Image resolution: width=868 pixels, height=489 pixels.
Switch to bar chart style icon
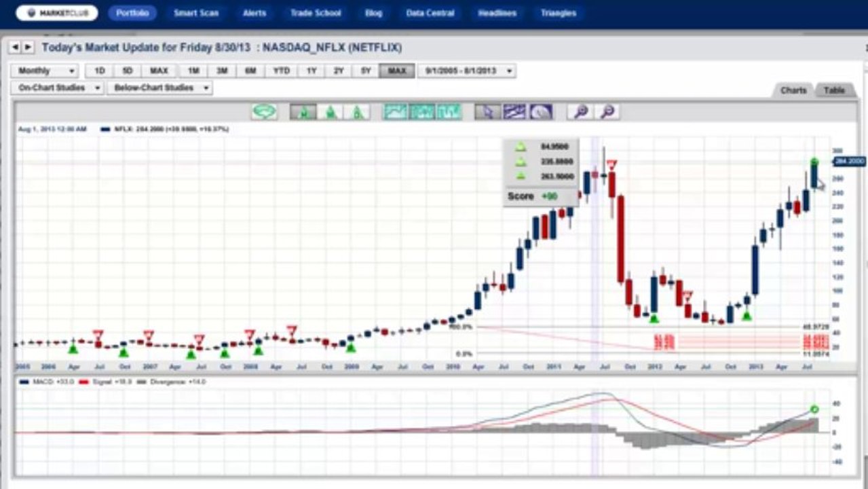[x=449, y=112]
